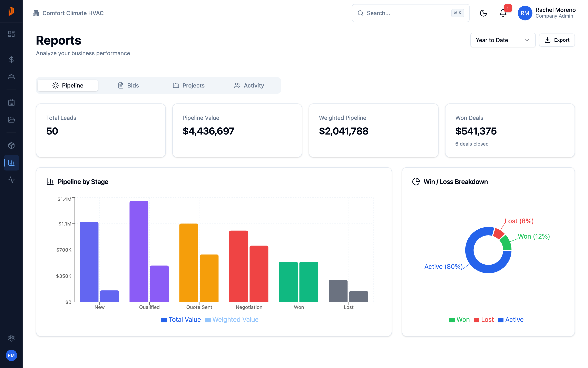Click the tall red Negotiation total bar

coord(238,266)
